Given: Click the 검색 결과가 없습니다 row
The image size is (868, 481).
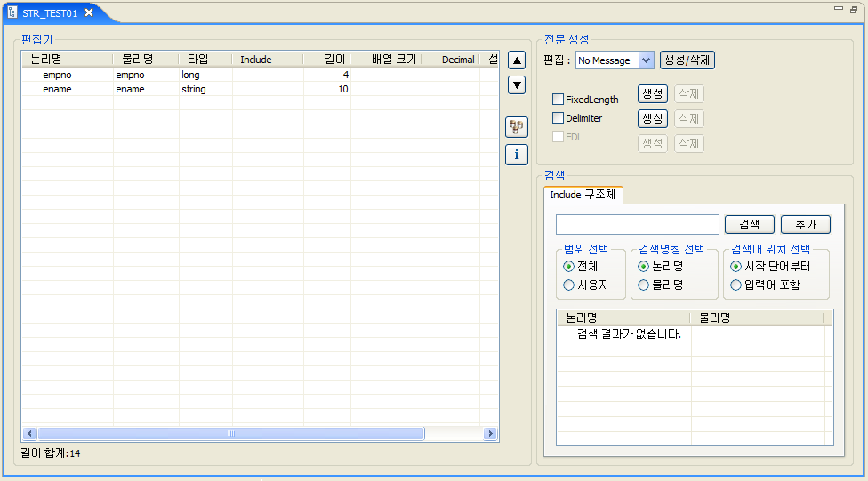Looking at the screenshot, I should [695, 333].
